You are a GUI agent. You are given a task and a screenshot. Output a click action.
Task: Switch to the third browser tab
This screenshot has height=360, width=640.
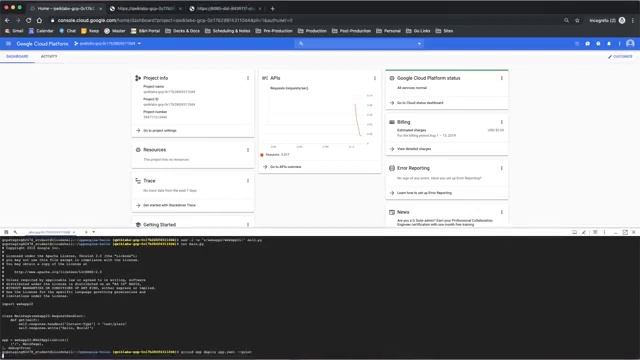tap(225, 8)
